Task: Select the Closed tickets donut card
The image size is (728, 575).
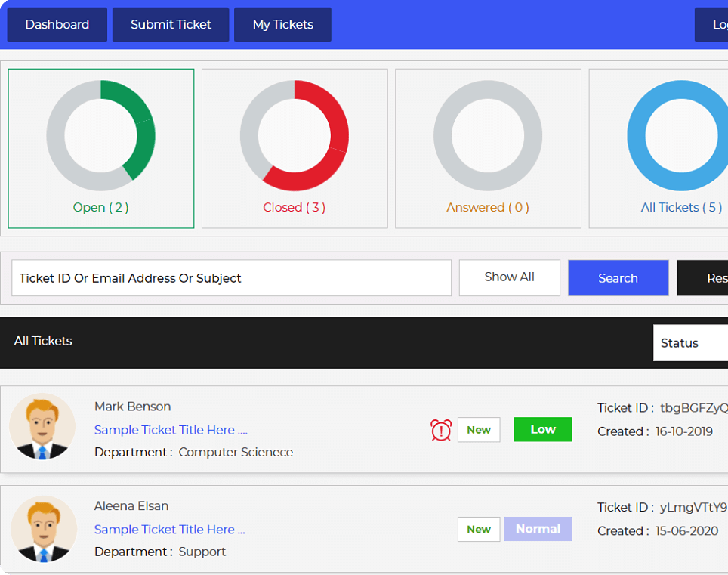Action: [295, 149]
